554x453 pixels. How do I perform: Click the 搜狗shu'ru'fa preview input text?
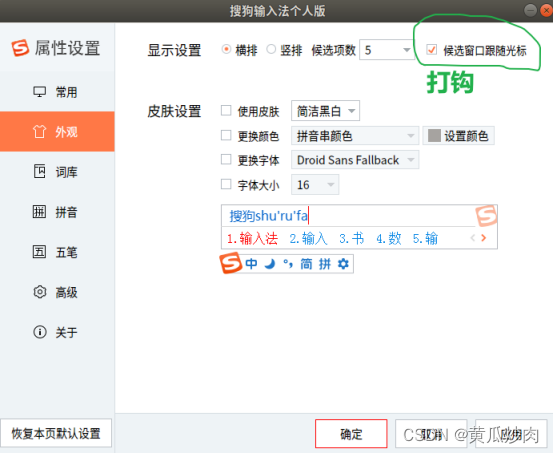point(269,216)
